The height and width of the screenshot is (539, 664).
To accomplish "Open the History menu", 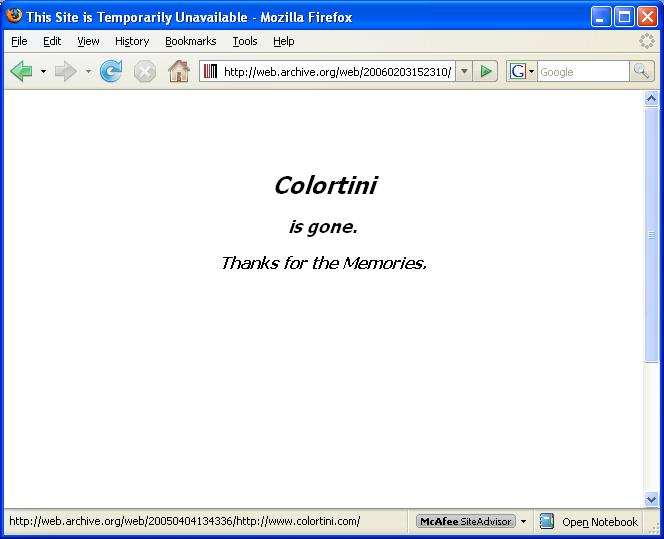I will click(x=132, y=41).
